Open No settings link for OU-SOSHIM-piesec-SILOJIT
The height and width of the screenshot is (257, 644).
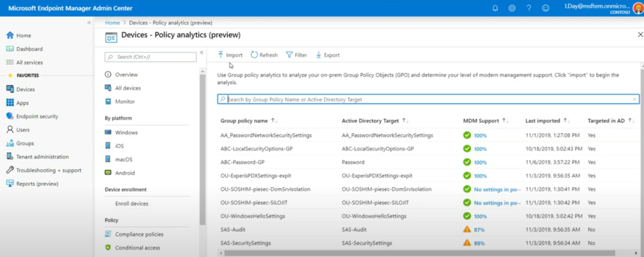[497, 203]
